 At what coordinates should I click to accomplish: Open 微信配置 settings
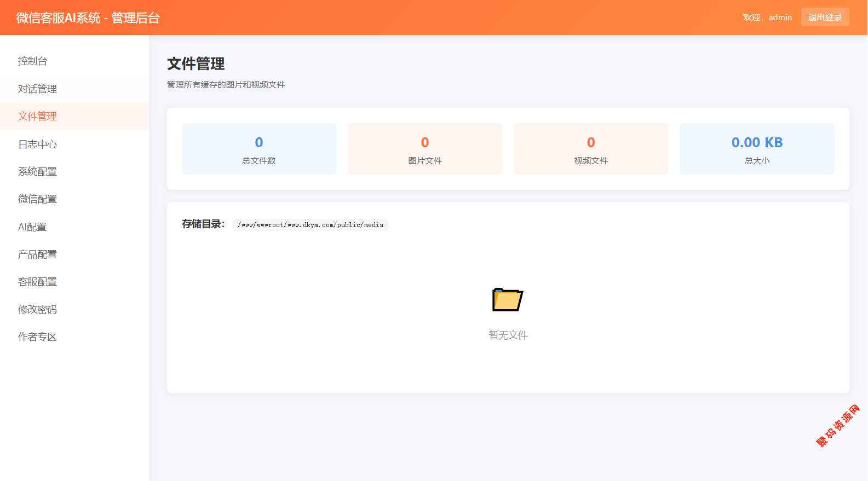pyautogui.click(x=37, y=199)
